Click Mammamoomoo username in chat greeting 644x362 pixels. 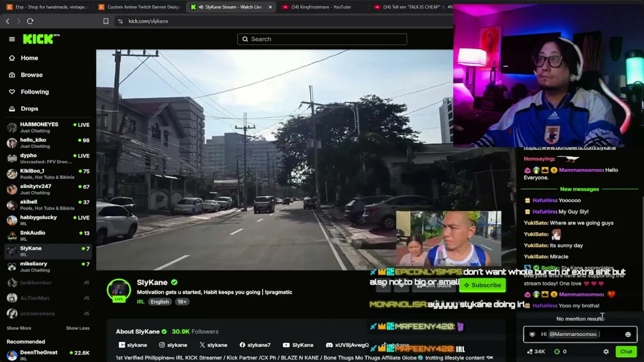[581, 170]
